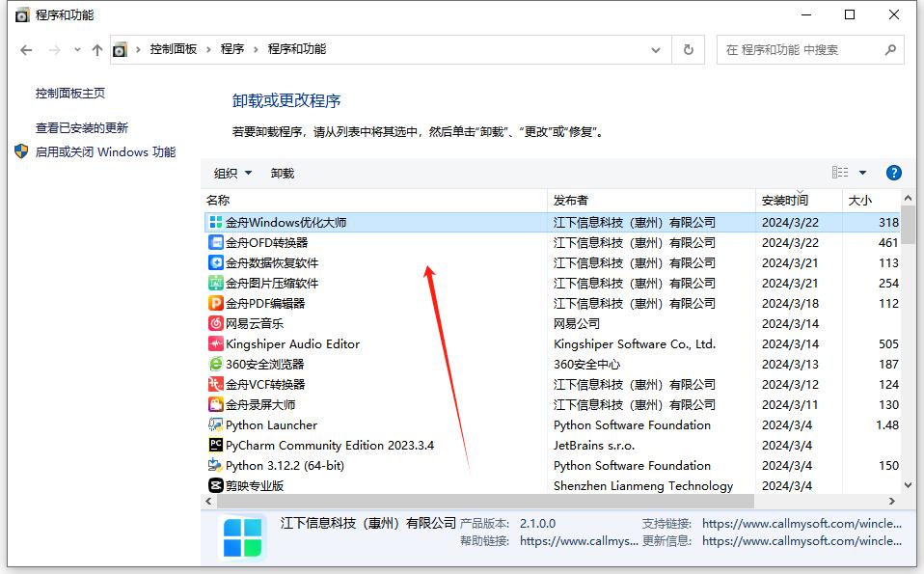This screenshot has height=574, width=924.
Task: Click the Kingshiper Audio Editor icon
Action: pyautogui.click(x=216, y=344)
